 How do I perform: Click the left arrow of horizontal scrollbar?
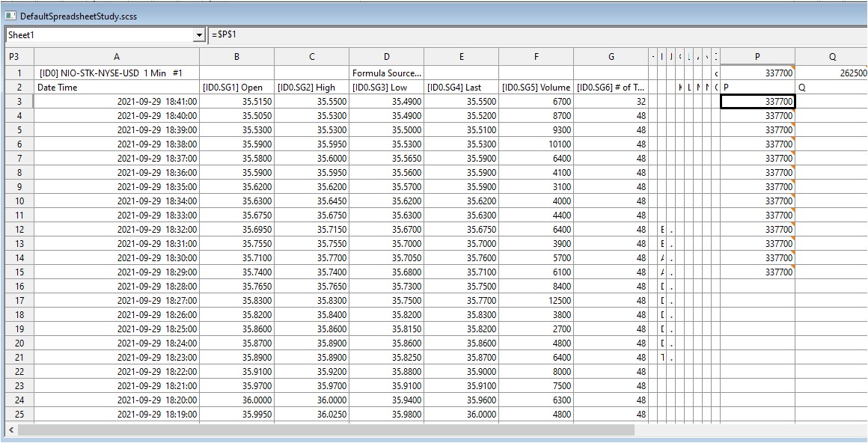point(11,430)
